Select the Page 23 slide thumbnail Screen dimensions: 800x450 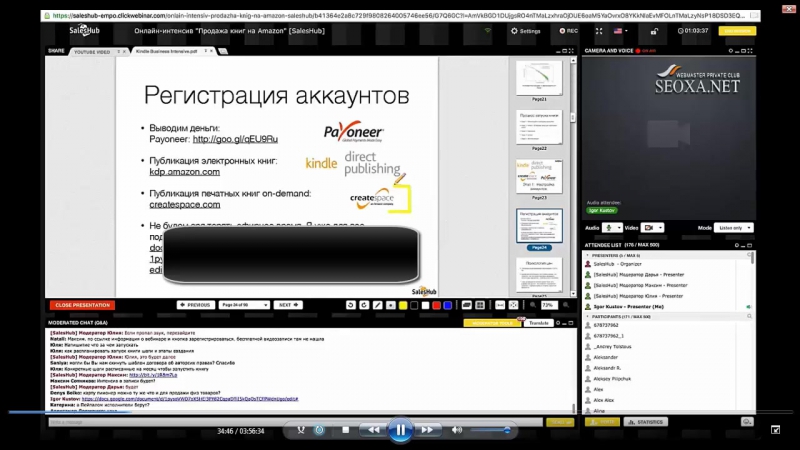(539, 177)
